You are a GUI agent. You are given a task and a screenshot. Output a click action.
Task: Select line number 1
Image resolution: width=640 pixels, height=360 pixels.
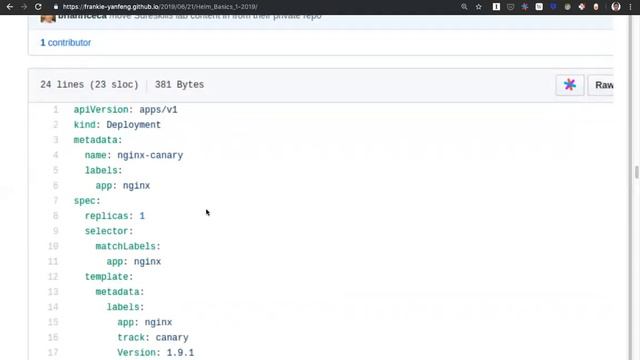56,109
